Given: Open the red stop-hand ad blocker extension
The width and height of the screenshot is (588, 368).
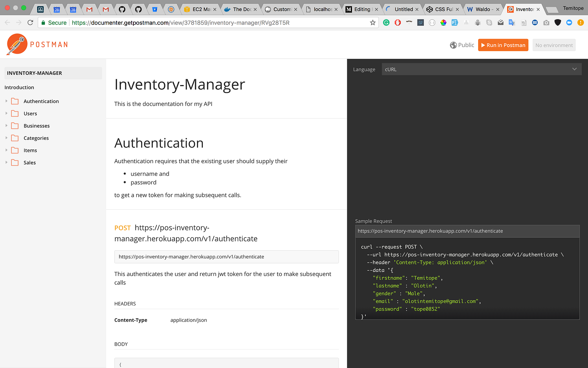Looking at the screenshot, I should (x=398, y=22).
